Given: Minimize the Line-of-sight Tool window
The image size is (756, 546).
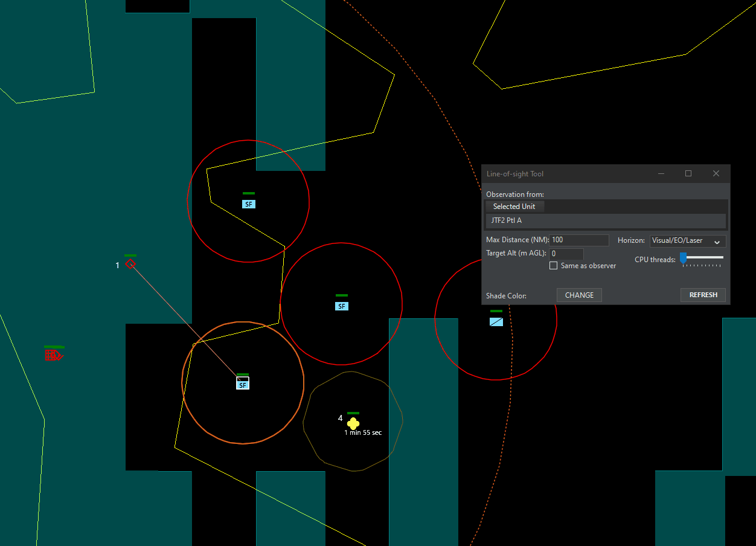Looking at the screenshot, I should pos(661,173).
